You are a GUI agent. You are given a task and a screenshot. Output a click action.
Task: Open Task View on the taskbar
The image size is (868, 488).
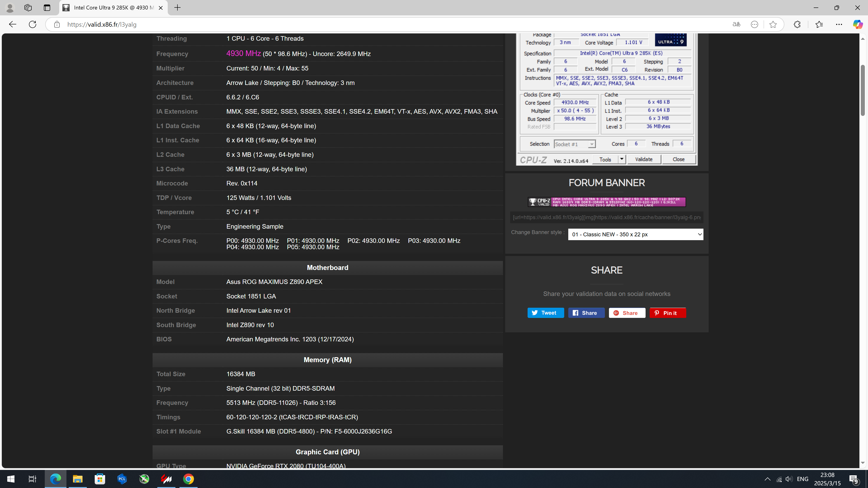32,479
